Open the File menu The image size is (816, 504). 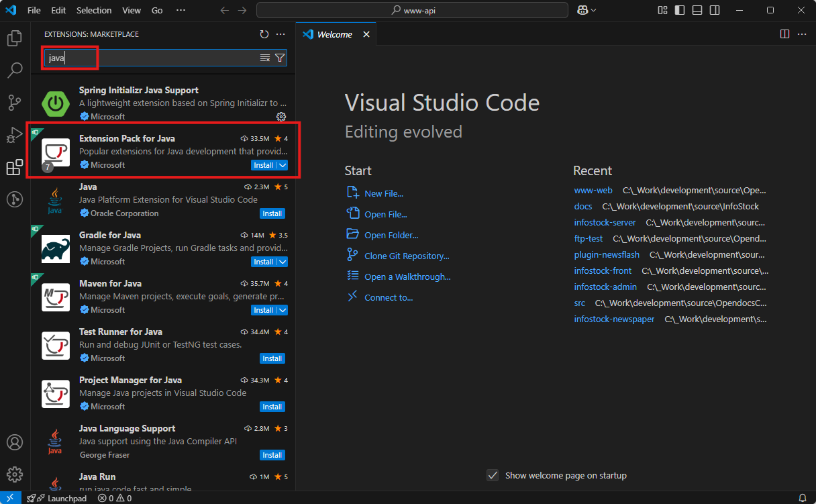[x=34, y=10]
